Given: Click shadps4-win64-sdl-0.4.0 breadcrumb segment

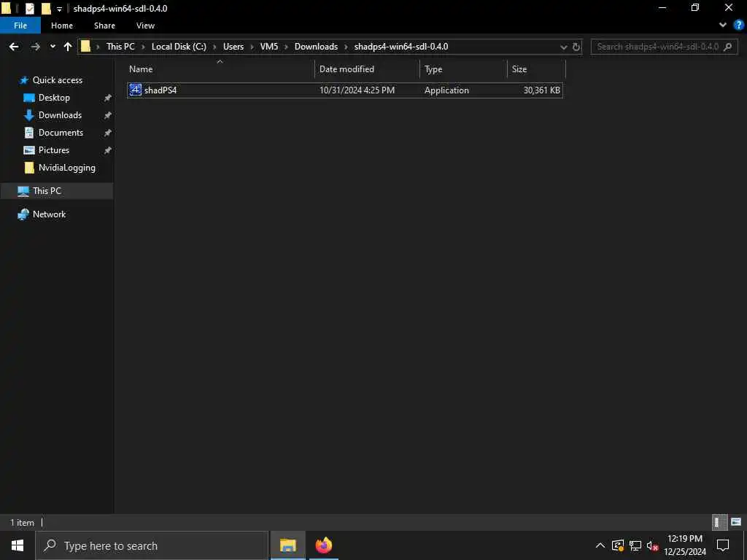Looking at the screenshot, I should 401,47.
